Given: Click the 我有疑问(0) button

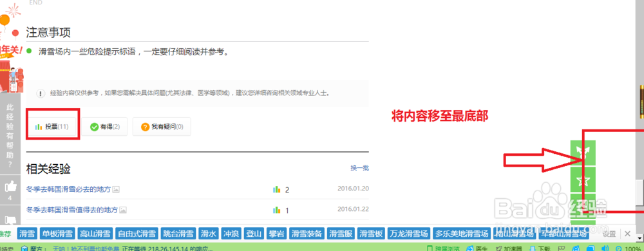Looking at the screenshot, I should point(162,127).
